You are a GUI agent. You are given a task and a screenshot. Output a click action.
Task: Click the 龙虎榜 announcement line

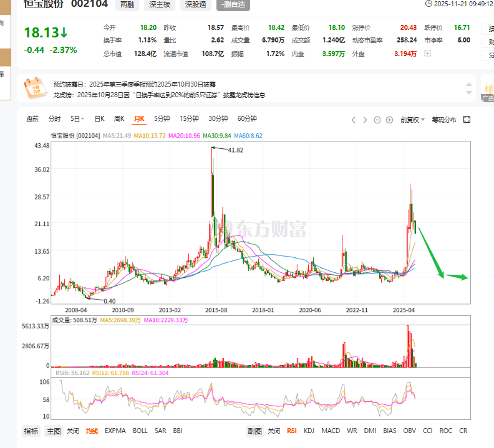pos(159,95)
